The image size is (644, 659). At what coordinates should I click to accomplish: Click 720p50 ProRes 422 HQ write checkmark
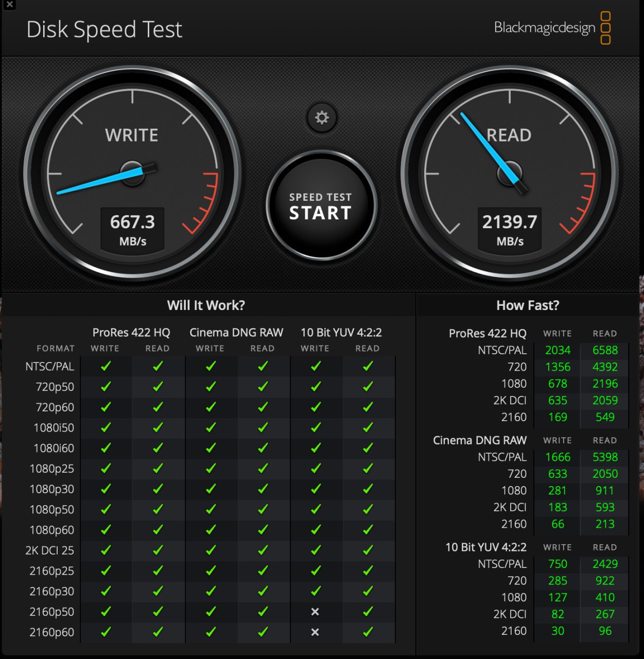[x=106, y=387]
